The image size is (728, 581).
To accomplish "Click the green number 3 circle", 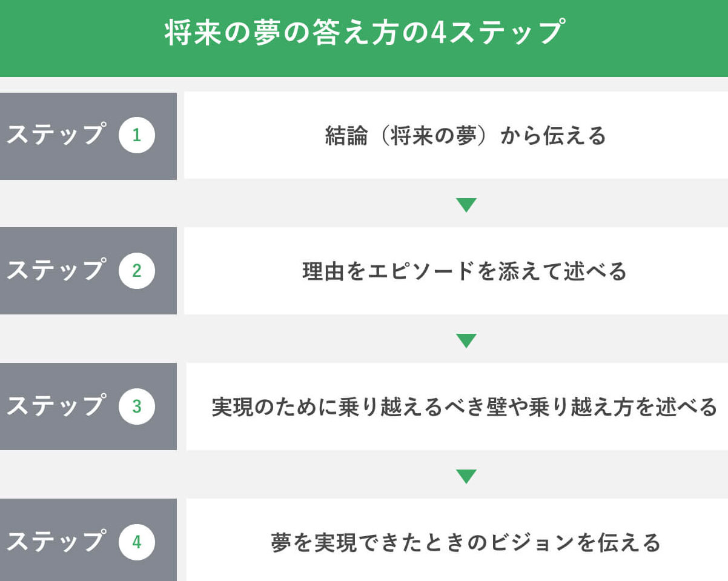I will [137, 407].
